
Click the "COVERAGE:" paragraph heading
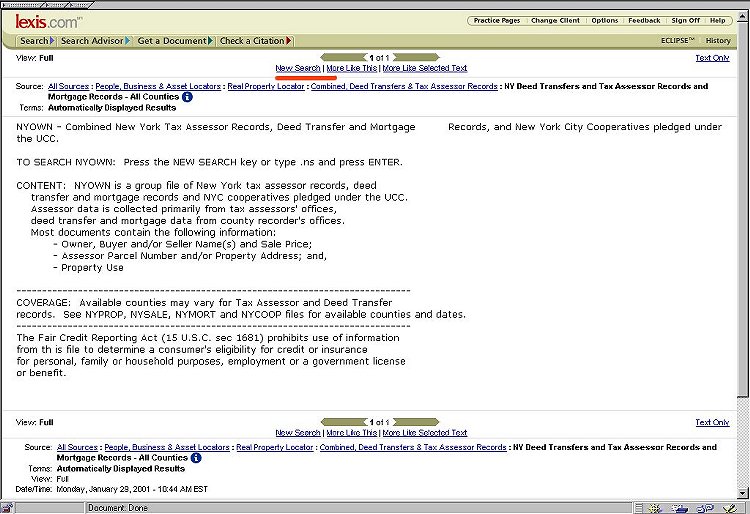coord(43,303)
